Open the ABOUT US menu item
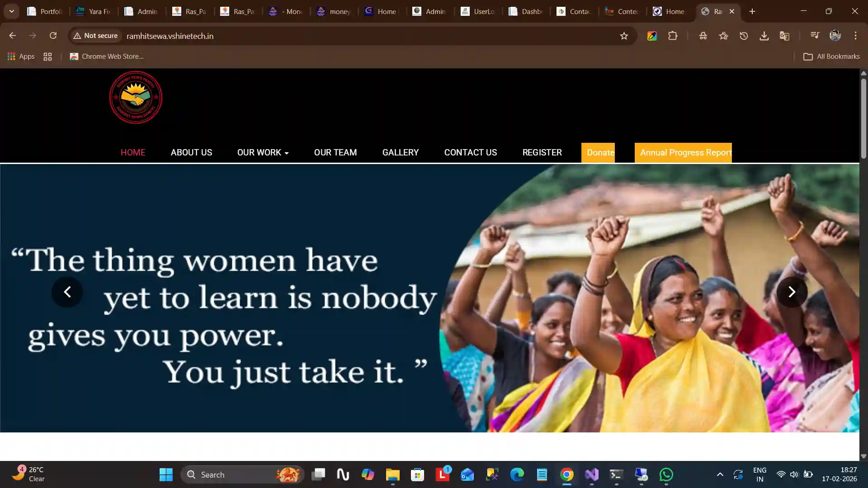868x488 pixels. [x=191, y=153]
